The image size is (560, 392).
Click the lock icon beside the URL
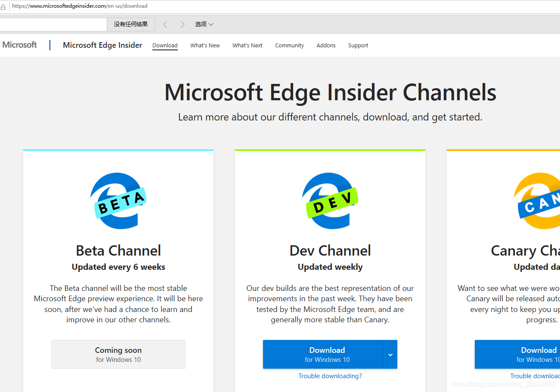pos(3,6)
